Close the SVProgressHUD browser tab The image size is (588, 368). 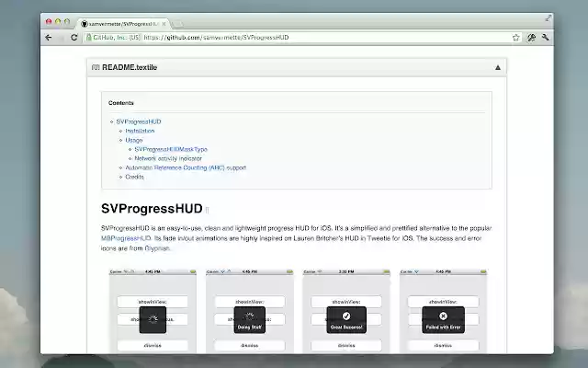click(x=164, y=24)
